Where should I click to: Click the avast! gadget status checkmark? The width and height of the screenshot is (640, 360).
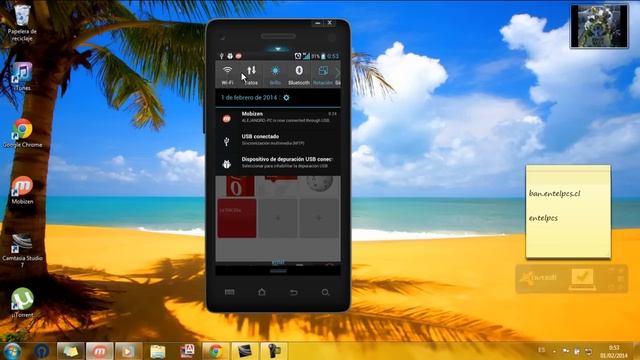tap(582, 278)
